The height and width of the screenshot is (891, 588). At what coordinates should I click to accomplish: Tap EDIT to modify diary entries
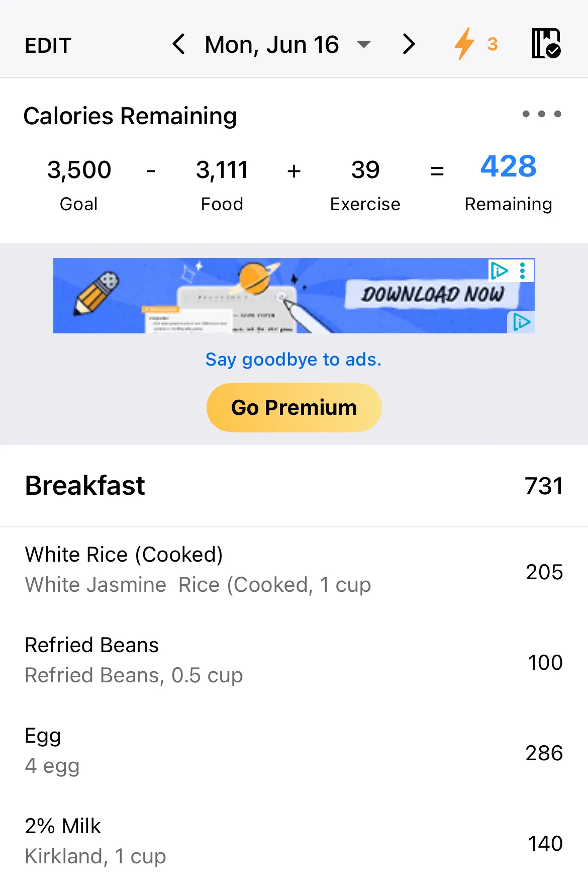pos(48,45)
